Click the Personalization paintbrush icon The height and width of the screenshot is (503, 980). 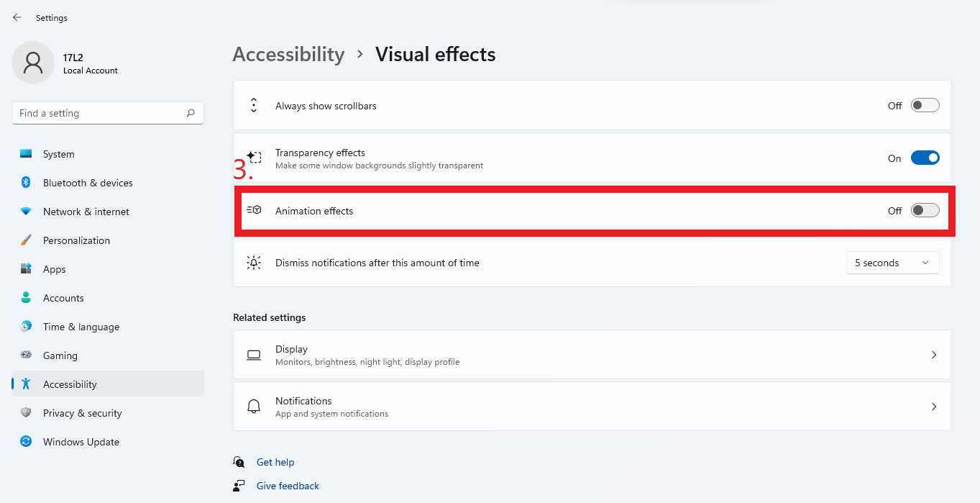[x=26, y=240]
